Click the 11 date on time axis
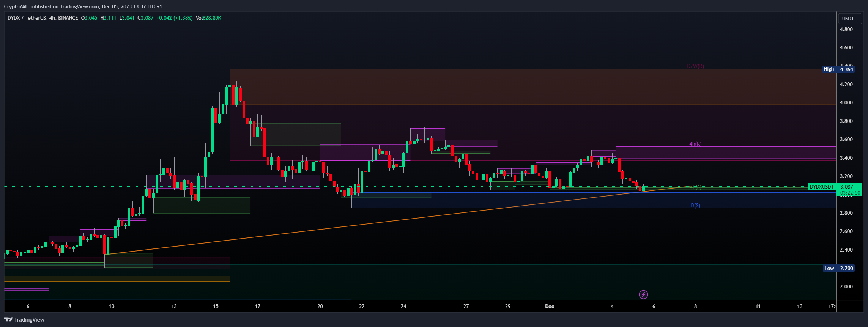Viewport: 868px width, 327px height. pyautogui.click(x=758, y=306)
